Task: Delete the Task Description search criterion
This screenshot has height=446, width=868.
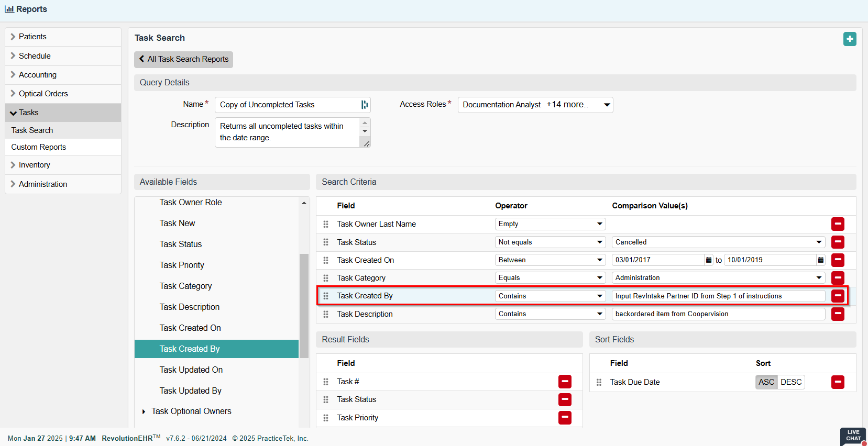Action: click(x=838, y=314)
